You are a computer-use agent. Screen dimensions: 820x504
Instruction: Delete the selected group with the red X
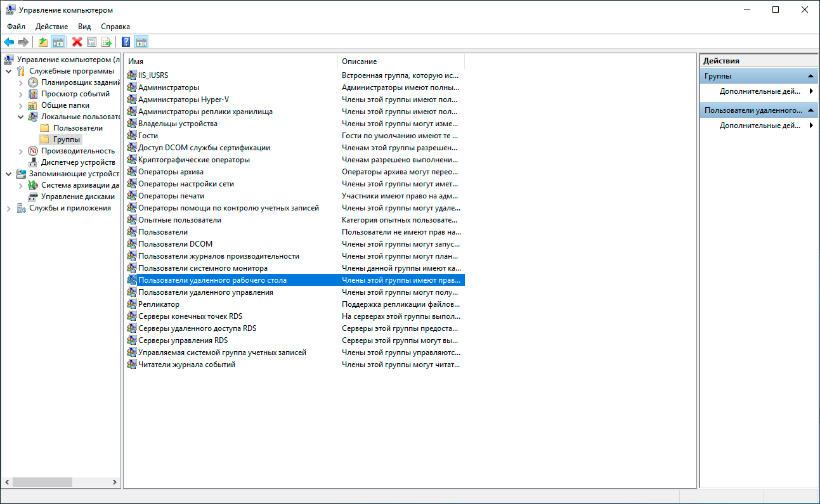tap(77, 42)
